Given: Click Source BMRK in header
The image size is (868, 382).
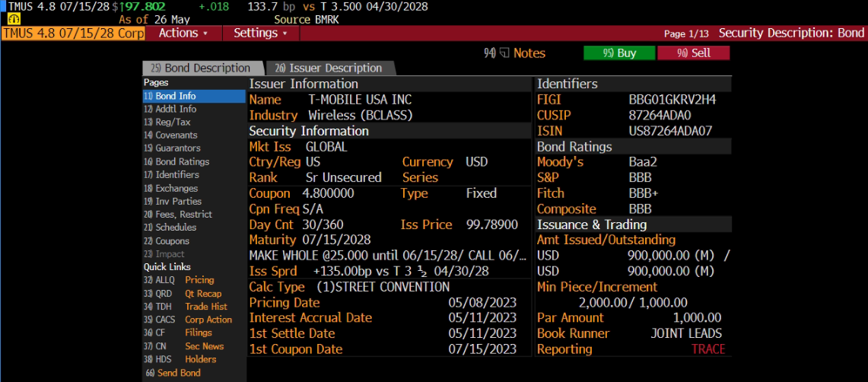Looking at the screenshot, I should click(x=306, y=19).
